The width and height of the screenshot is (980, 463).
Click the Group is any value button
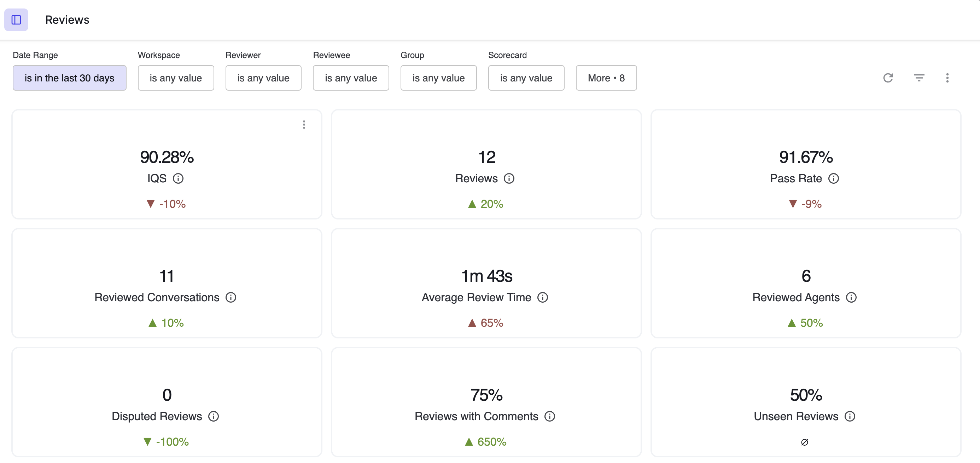tap(438, 77)
